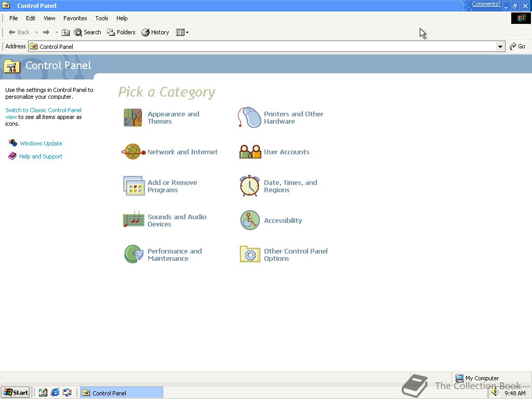Click the Date, Times, and Regions text link

(x=290, y=186)
